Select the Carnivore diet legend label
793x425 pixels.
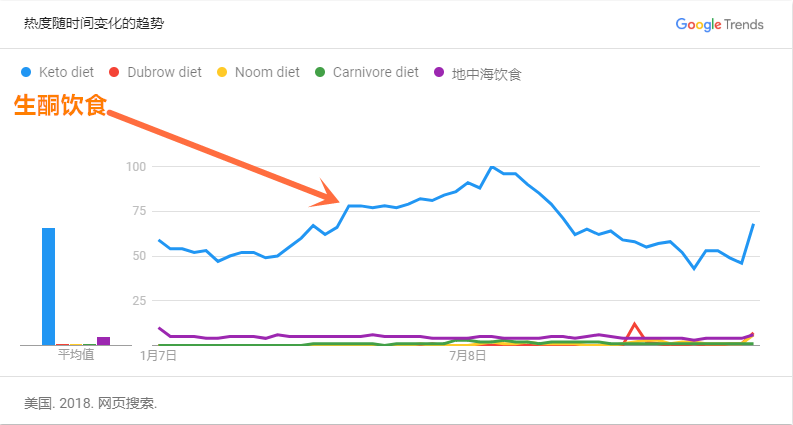[x=375, y=72]
